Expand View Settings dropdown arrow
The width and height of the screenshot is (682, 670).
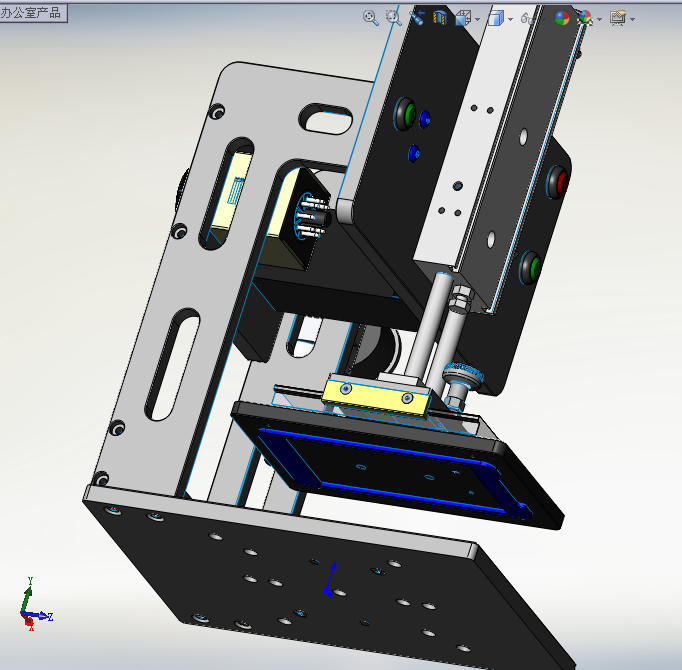[x=632, y=19]
